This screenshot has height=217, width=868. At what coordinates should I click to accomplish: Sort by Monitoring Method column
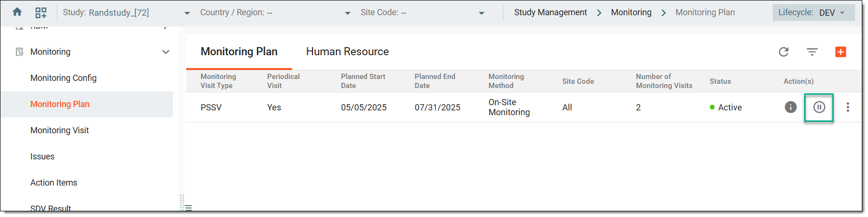(x=506, y=81)
